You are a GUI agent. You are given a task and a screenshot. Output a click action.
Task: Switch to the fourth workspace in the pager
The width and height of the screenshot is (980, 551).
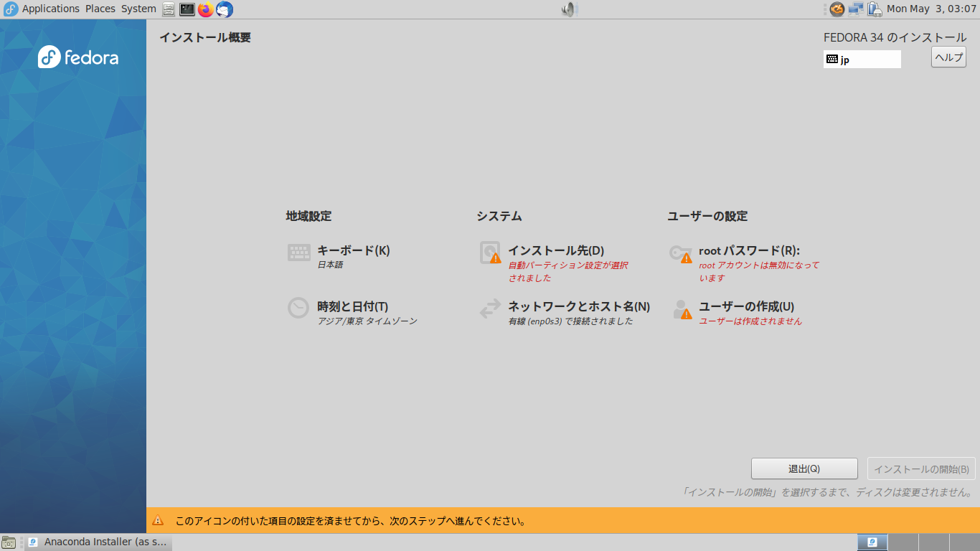click(x=964, y=542)
